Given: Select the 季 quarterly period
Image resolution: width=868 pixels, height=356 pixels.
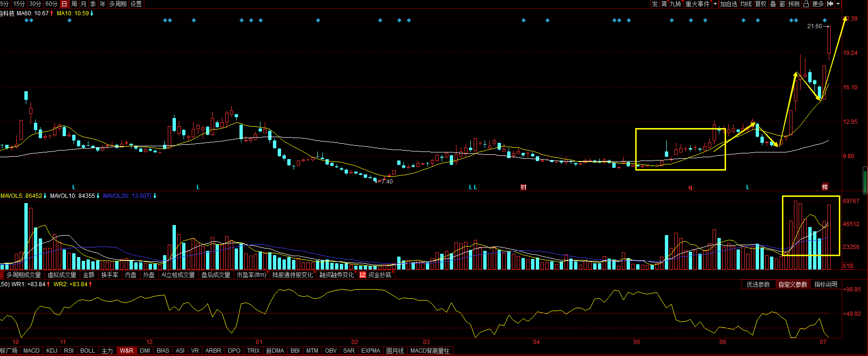Looking at the screenshot, I should pos(93,4).
